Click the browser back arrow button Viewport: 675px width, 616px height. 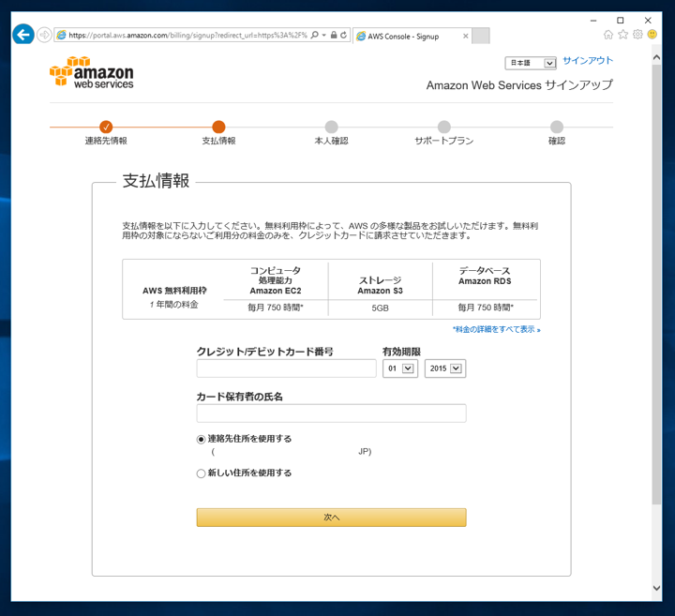point(23,34)
